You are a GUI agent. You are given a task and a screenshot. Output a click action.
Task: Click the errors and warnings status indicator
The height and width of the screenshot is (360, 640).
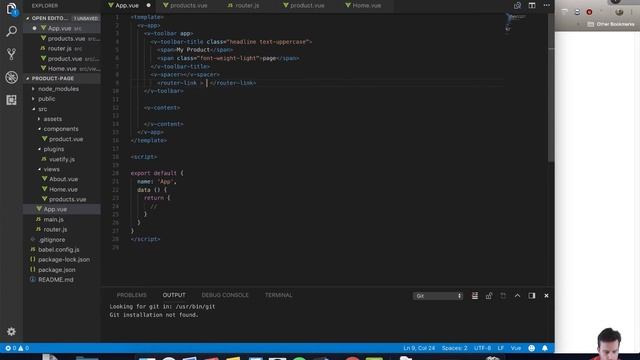click(x=17, y=348)
